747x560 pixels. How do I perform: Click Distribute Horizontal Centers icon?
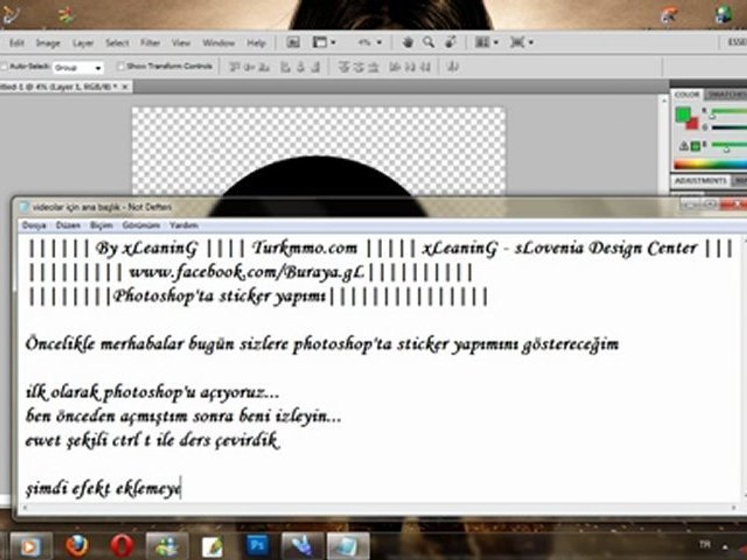(410, 67)
